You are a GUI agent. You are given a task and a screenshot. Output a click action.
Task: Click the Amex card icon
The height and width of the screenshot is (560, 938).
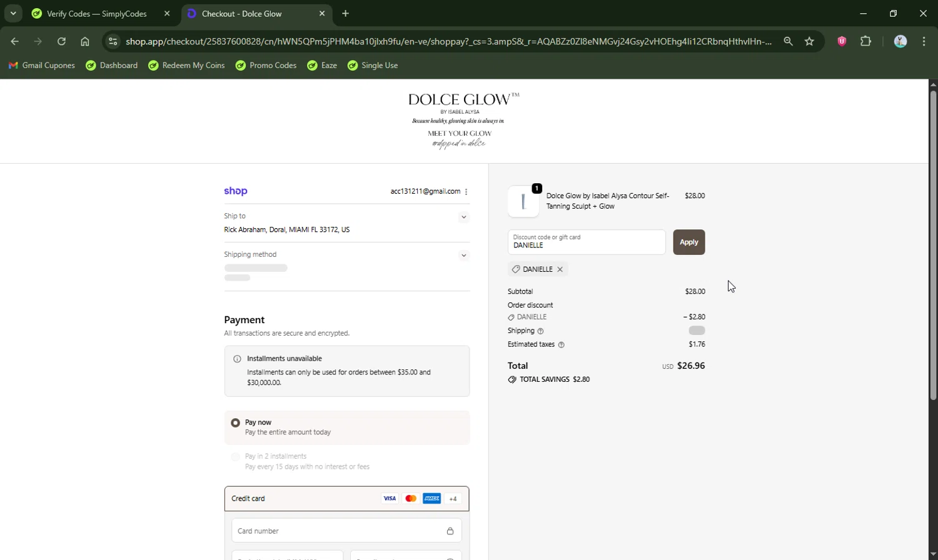pos(432,499)
